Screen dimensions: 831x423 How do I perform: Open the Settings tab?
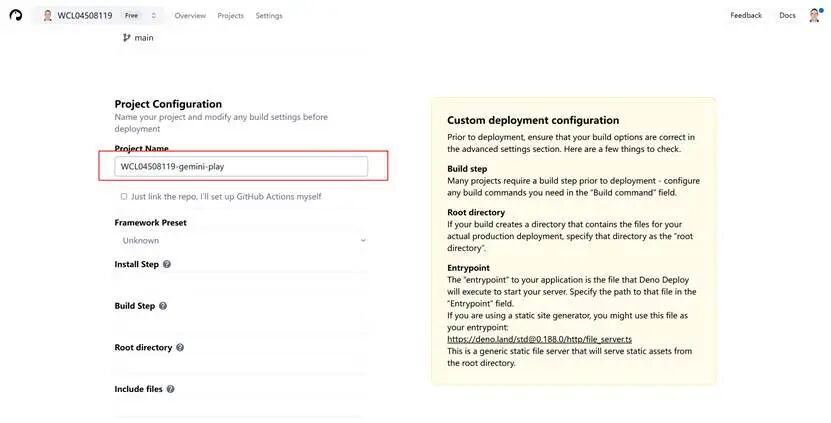click(269, 16)
